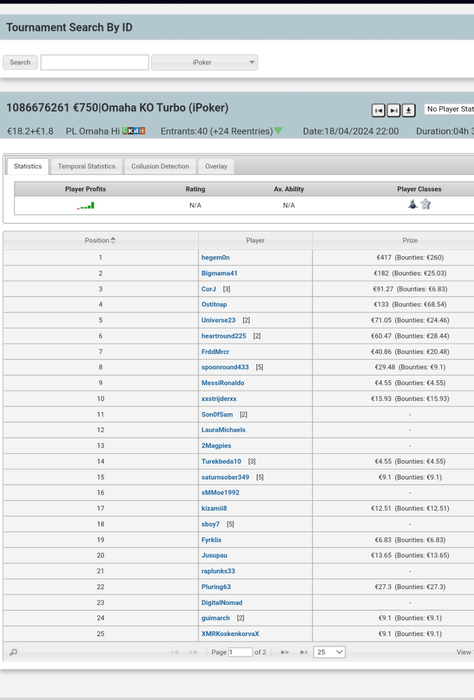Image resolution: width=474 pixels, height=700 pixels.
Task: Switch to the Statistics tab
Action: 28,166
